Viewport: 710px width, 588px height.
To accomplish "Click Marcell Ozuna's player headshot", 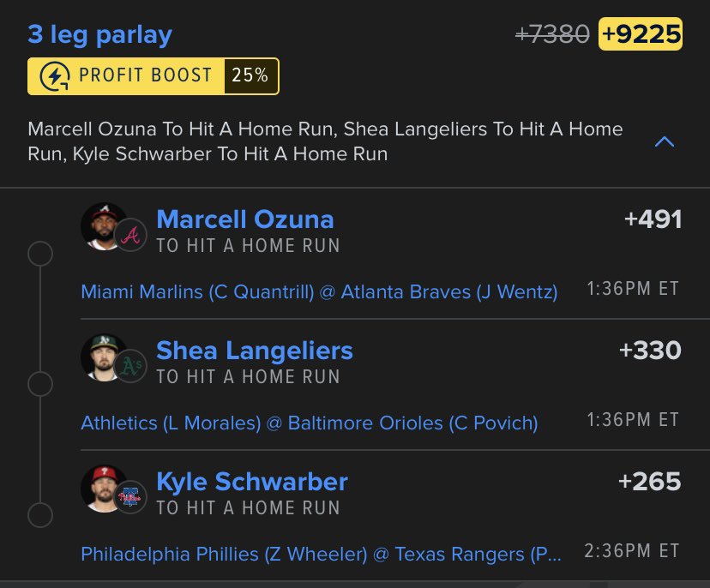I will [x=104, y=226].
